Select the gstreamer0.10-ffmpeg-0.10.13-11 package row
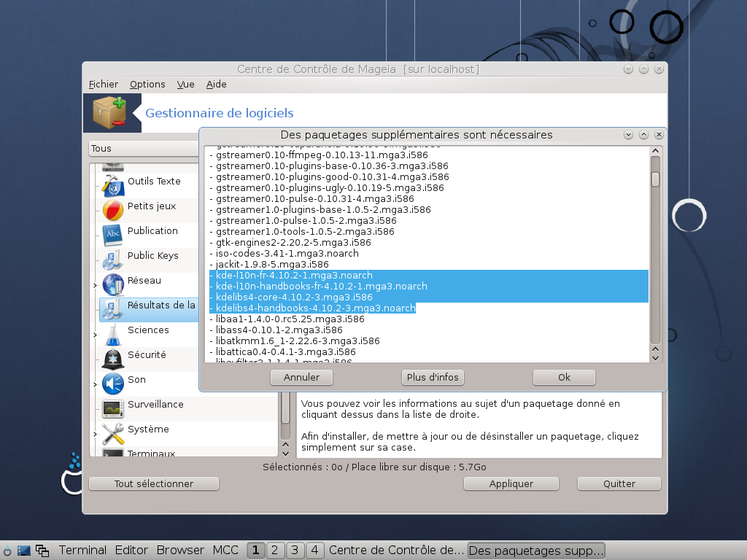This screenshot has height=560, width=747. point(428,155)
